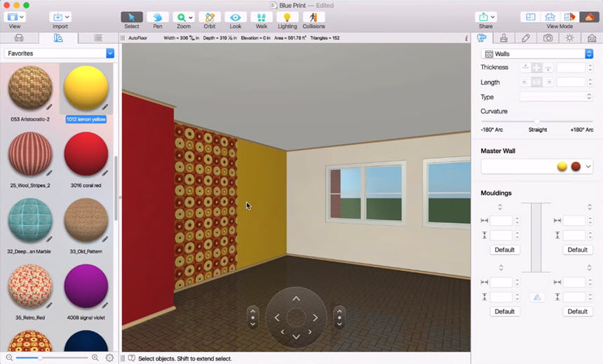Image resolution: width=603 pixels, height=364 pixels.
Task: Open the project tree list tab
Action: pyautogui.click(x=98, y=38)
